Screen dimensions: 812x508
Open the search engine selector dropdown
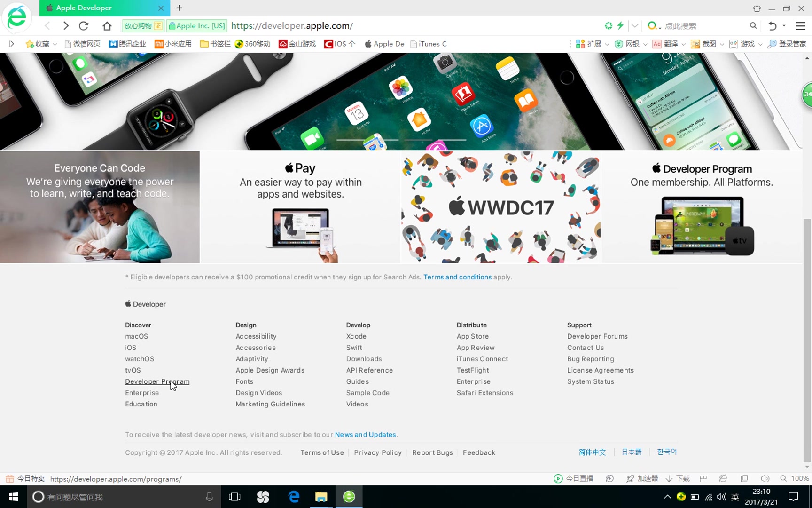click(x=654, y=26)
